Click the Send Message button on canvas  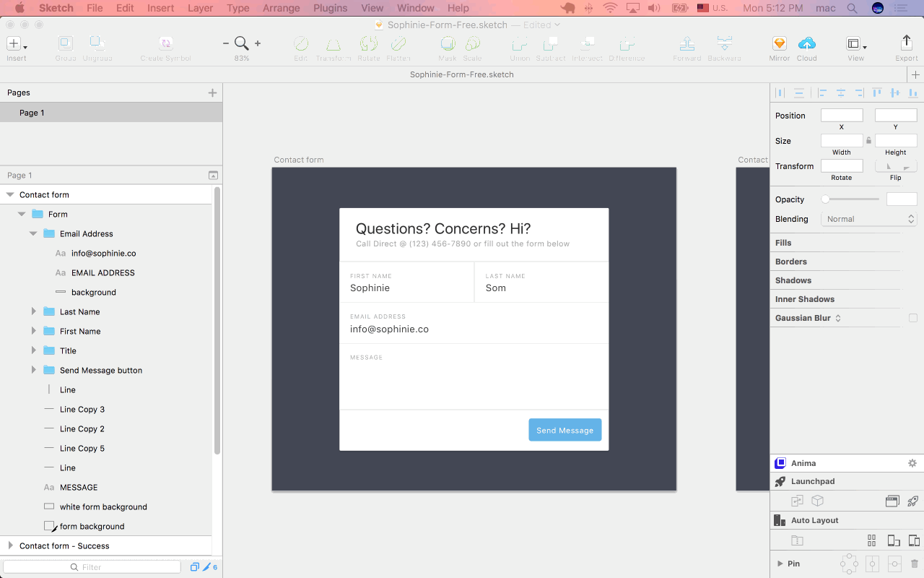point(565,430)
